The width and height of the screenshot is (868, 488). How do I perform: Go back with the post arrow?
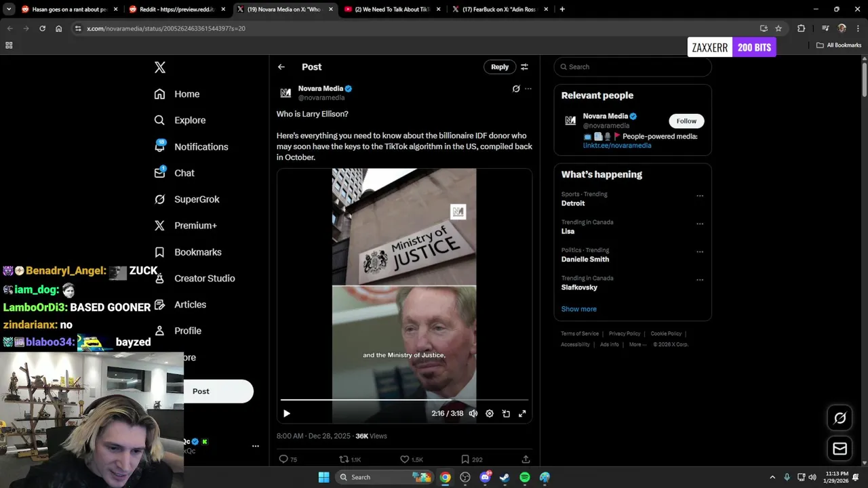tap(281, 67)
